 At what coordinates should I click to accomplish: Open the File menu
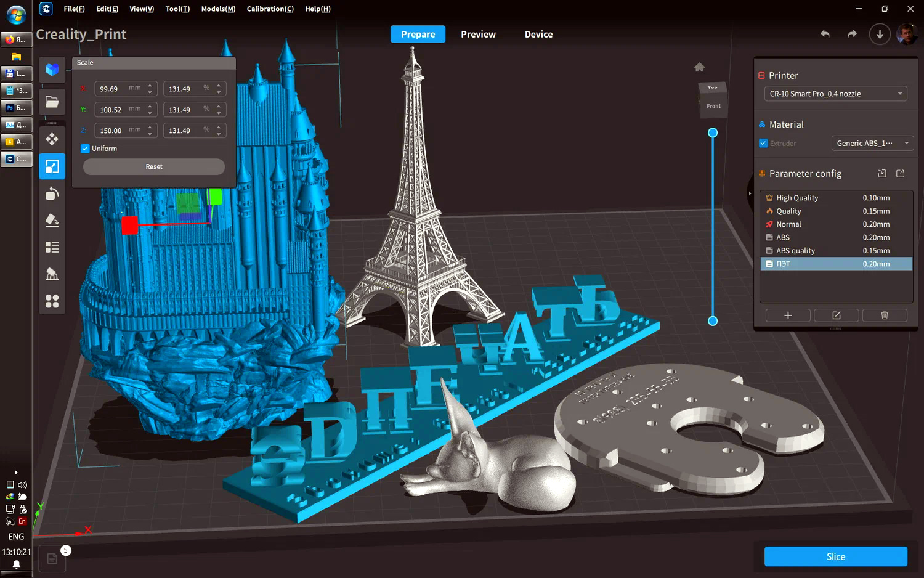click(75, 9)
